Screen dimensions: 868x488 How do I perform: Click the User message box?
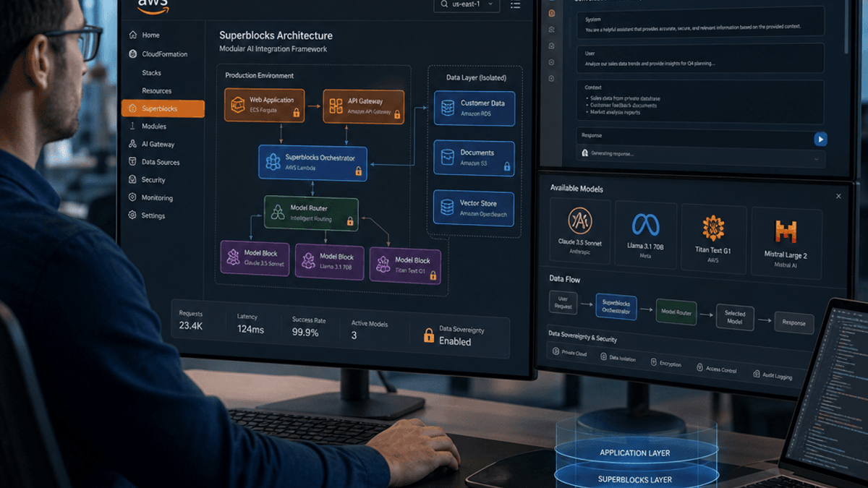point(701,58)
